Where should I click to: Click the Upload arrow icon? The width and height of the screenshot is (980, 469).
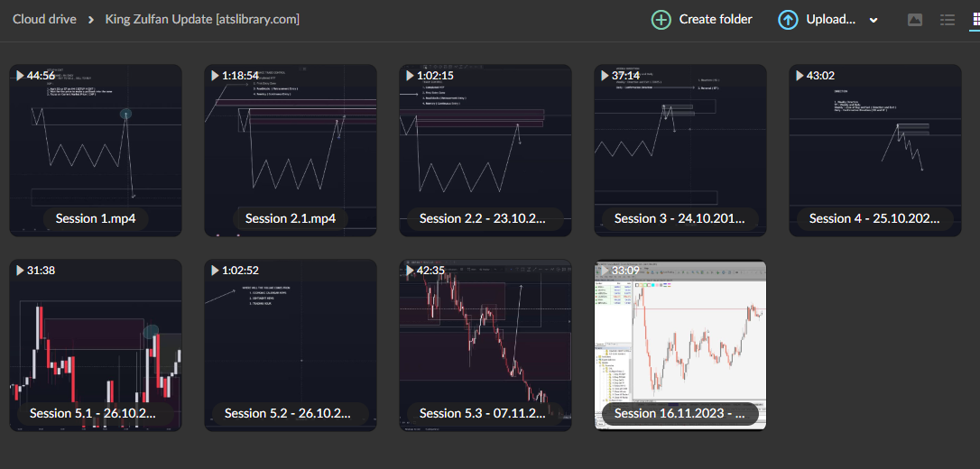coord(788,20)
